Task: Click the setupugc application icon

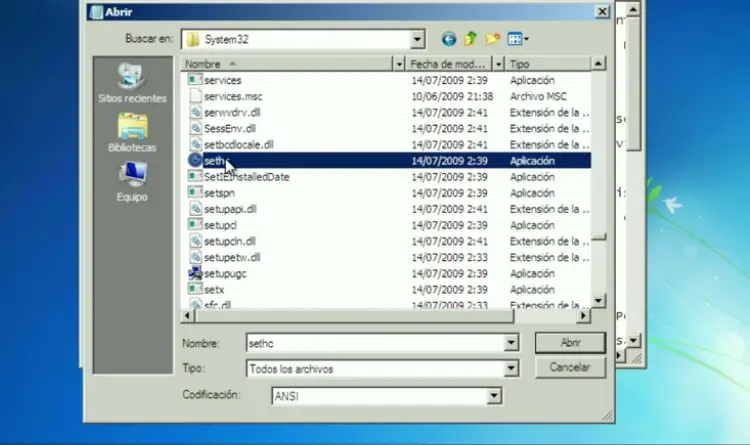Action: (x=195, y=273)
